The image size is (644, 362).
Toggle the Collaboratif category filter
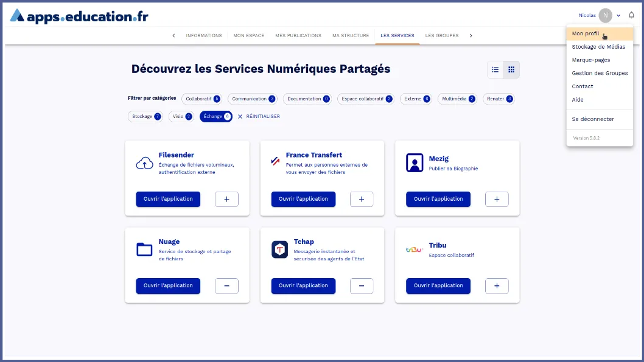click(x=203, y=99)
